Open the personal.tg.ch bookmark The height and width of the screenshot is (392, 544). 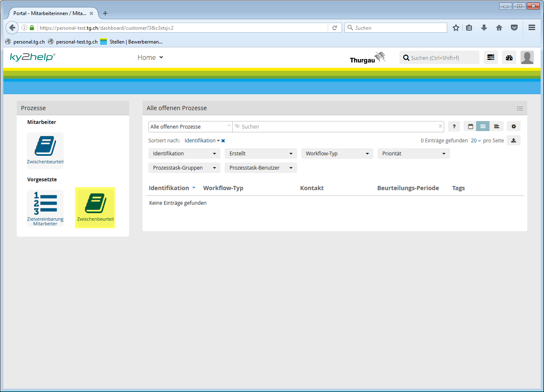pyautogui.click(x=25, y=42)
